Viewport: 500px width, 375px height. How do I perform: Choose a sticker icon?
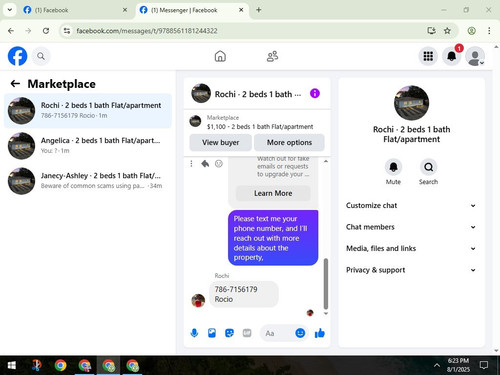[229, 333]
